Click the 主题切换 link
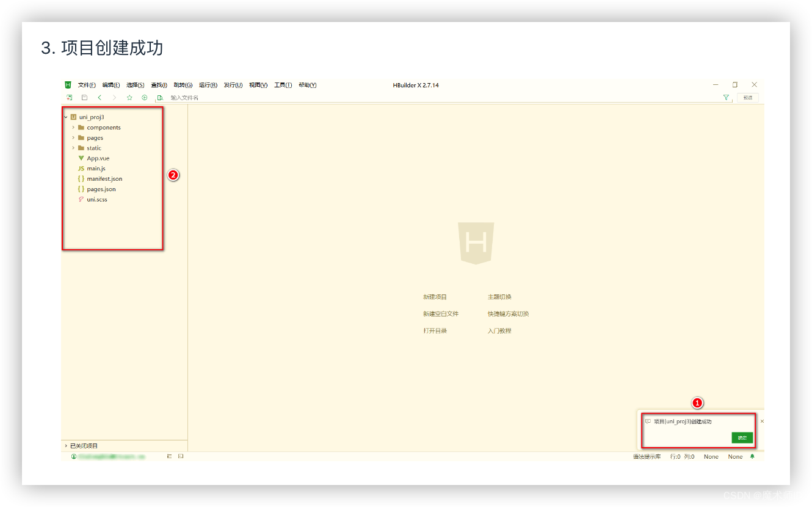 [x=499, y=297]
